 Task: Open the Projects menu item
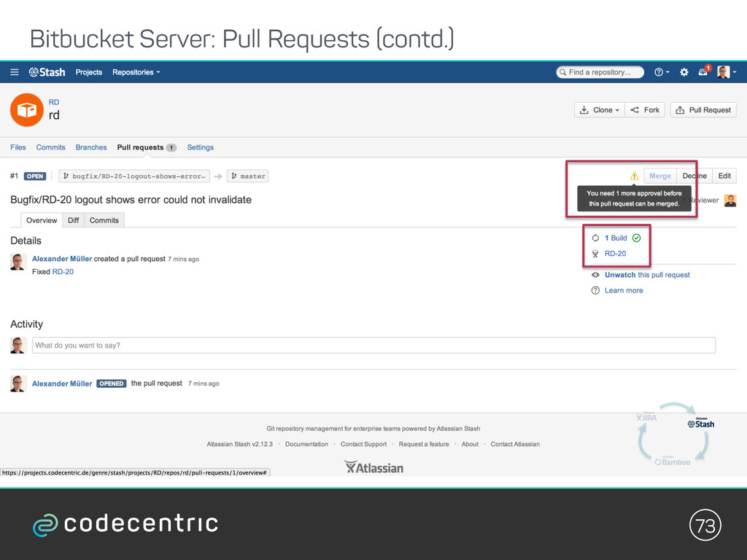tap(88, 72)
